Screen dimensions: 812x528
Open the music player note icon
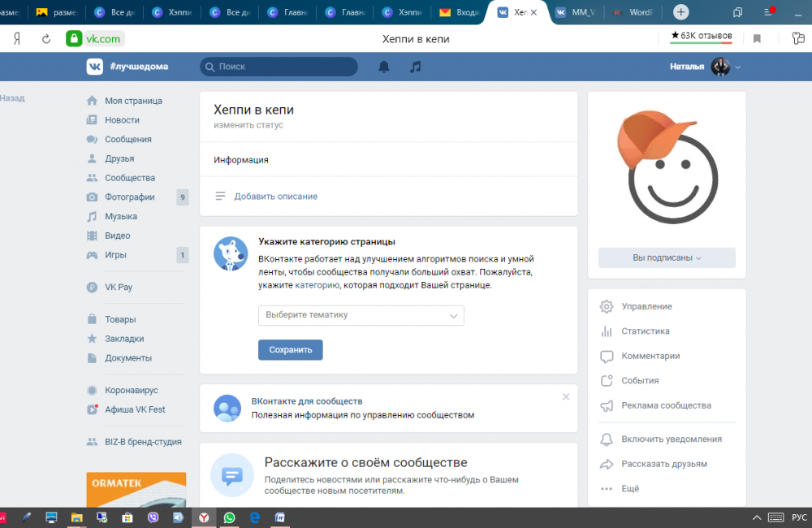tap(415, 67)
